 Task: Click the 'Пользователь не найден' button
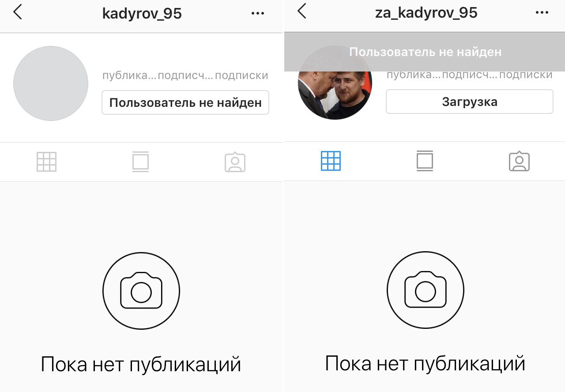pos(185,102)
